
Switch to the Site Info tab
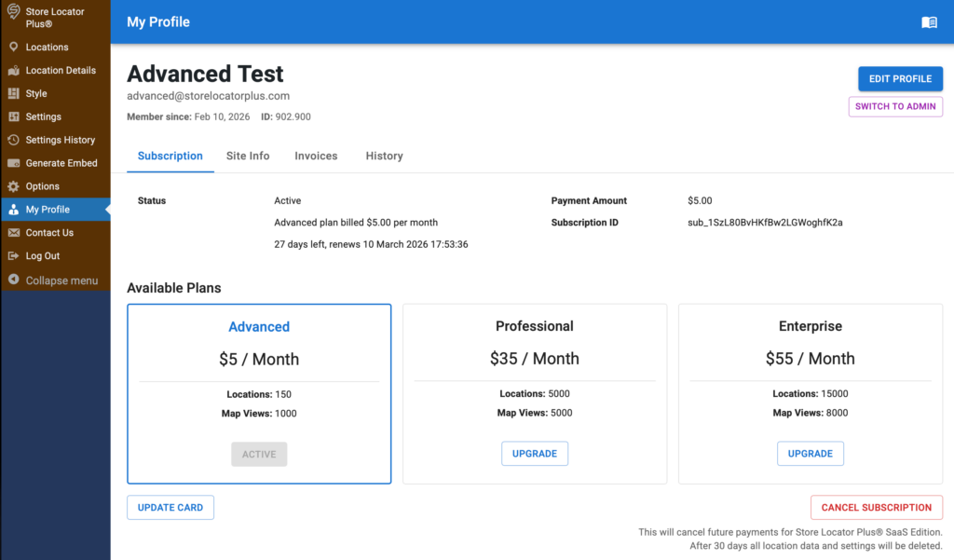[248, 156]
